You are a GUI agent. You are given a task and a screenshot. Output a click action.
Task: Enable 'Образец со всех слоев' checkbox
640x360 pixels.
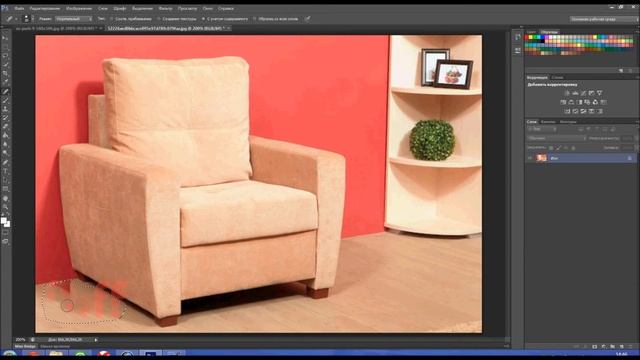click(254, 19)
